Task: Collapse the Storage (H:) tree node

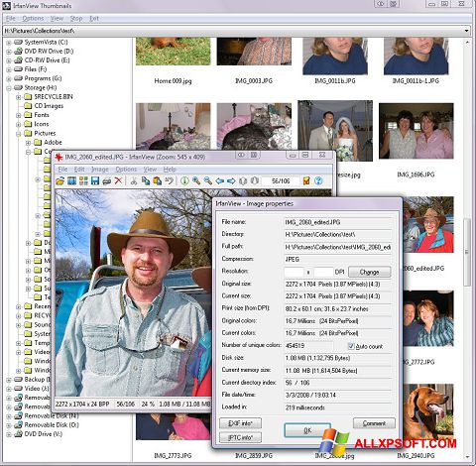Action: [9, 88]
